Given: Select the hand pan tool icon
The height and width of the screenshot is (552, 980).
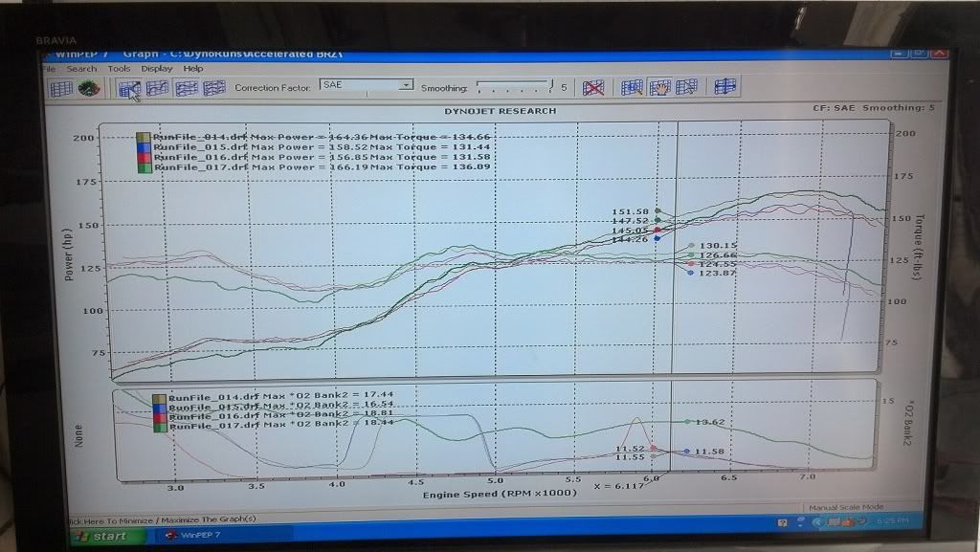Looking at the screenshot, I should [658, 87].
